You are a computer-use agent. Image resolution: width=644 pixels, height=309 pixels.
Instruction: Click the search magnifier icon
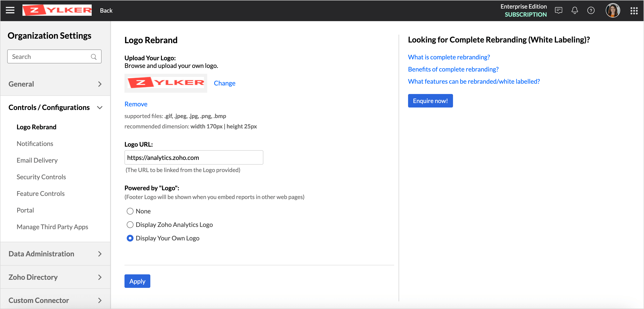[94, 57]
